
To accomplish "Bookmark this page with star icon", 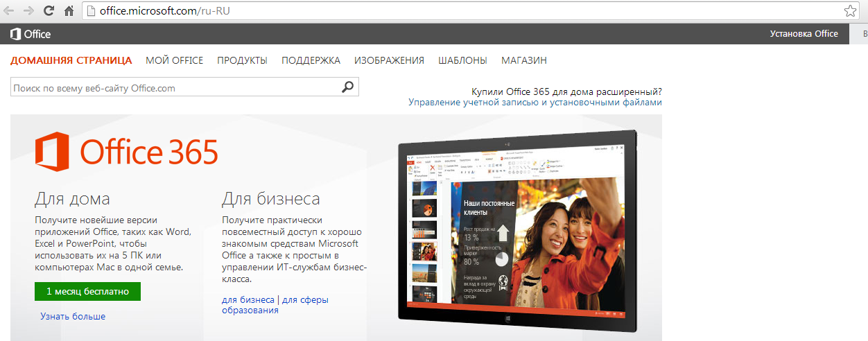I will [x=850, y=10].
